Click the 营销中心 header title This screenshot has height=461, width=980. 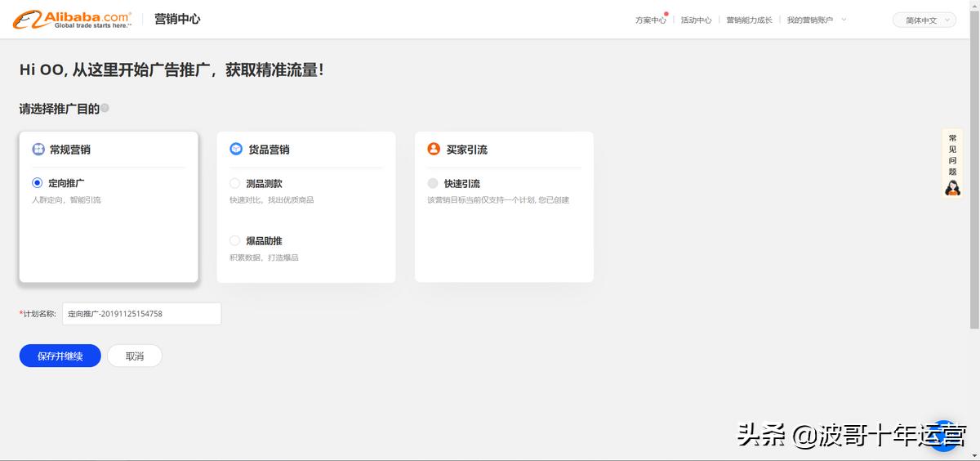point(177,19)
